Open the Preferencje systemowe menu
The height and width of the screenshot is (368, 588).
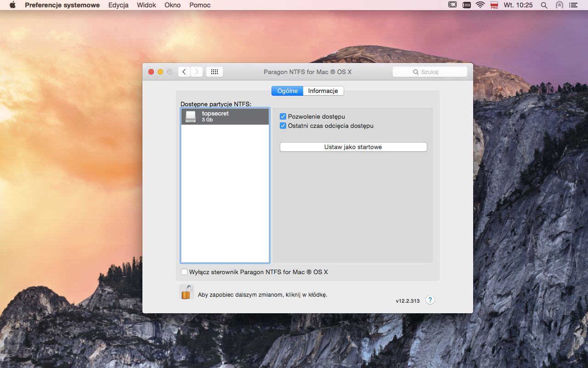pos(62,5)
